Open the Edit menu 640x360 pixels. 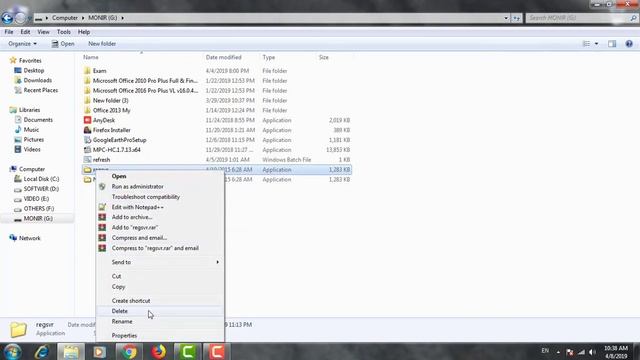25,32
